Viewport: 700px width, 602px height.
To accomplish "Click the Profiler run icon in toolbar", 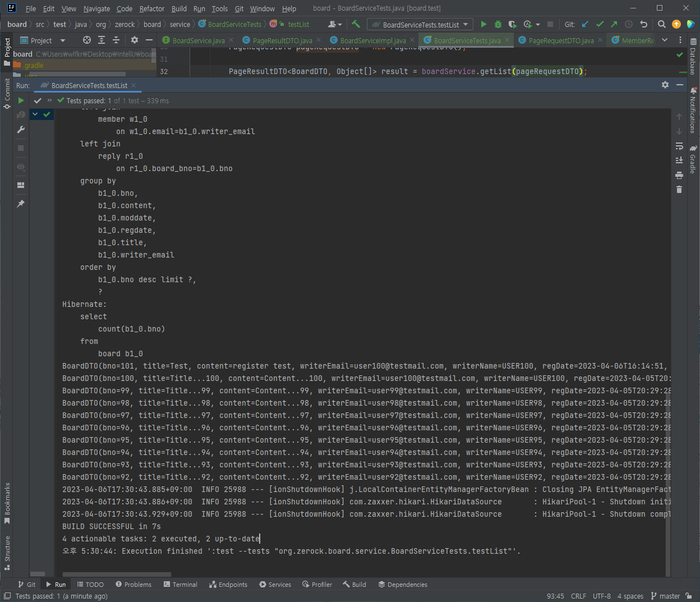I will pyautogui.click(x=527, y=24).
